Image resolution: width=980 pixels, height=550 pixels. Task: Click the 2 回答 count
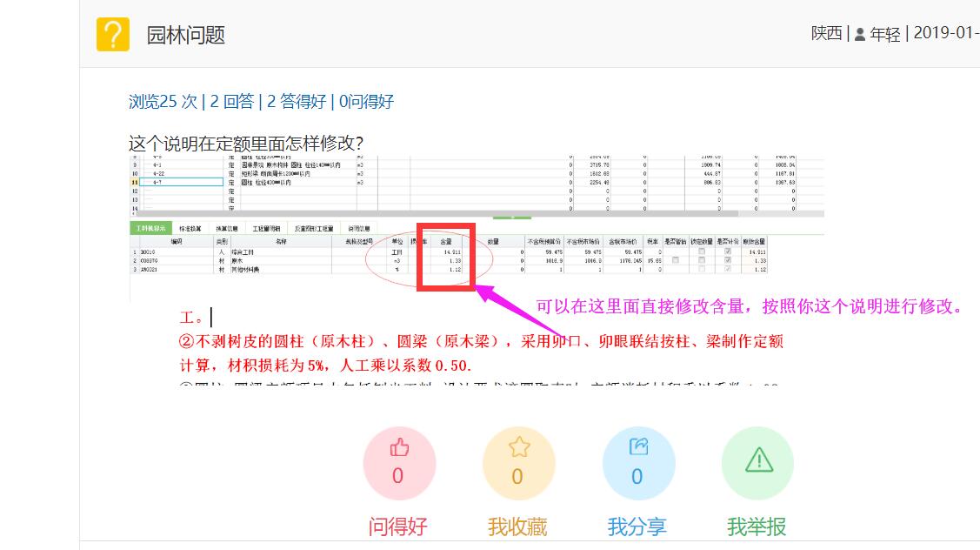click(x=232, y=101)
